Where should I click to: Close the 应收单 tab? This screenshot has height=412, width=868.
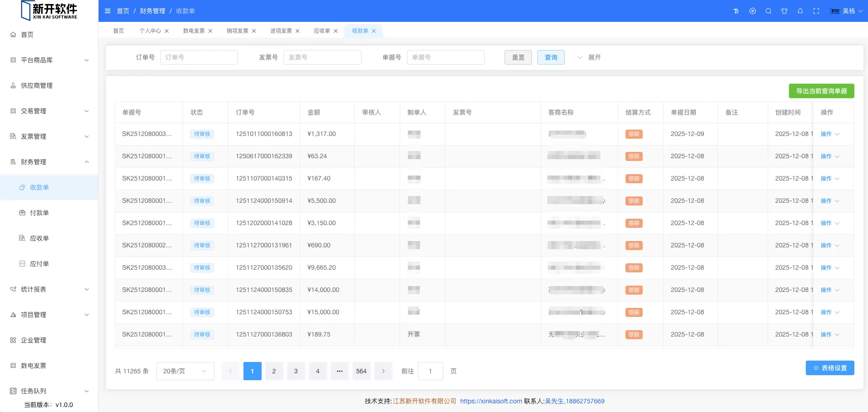[336, 31]
